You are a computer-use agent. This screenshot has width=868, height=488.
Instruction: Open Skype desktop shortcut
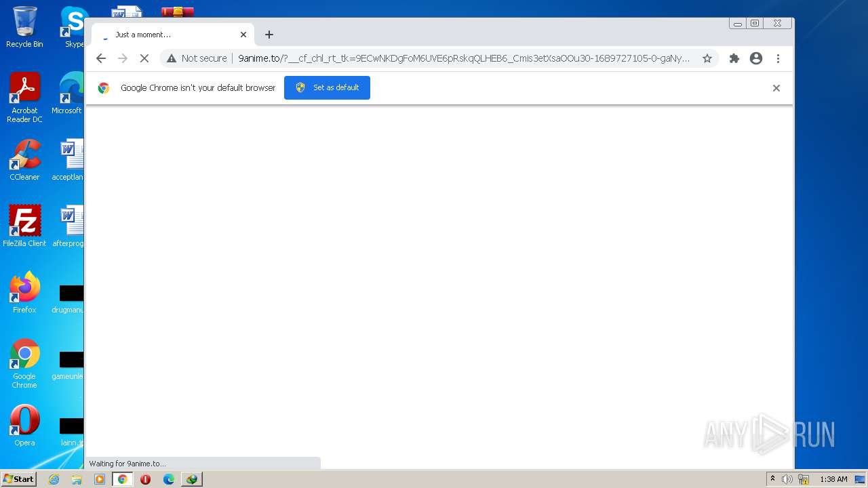pos(73,27)
